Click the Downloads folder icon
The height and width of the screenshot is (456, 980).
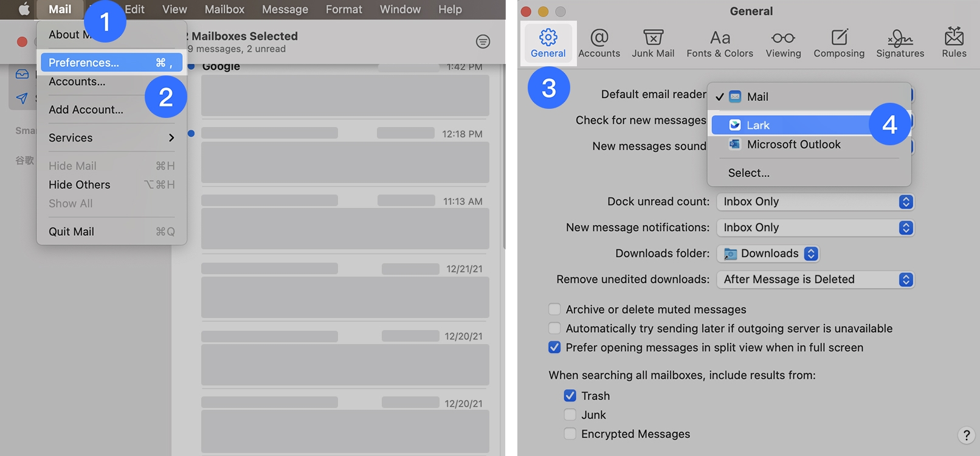730,254
